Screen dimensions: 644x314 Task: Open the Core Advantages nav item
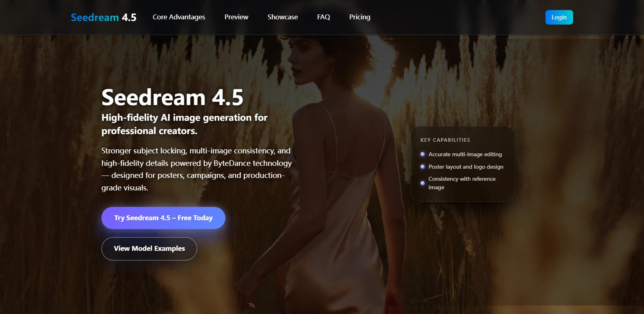tap(179, 17)
